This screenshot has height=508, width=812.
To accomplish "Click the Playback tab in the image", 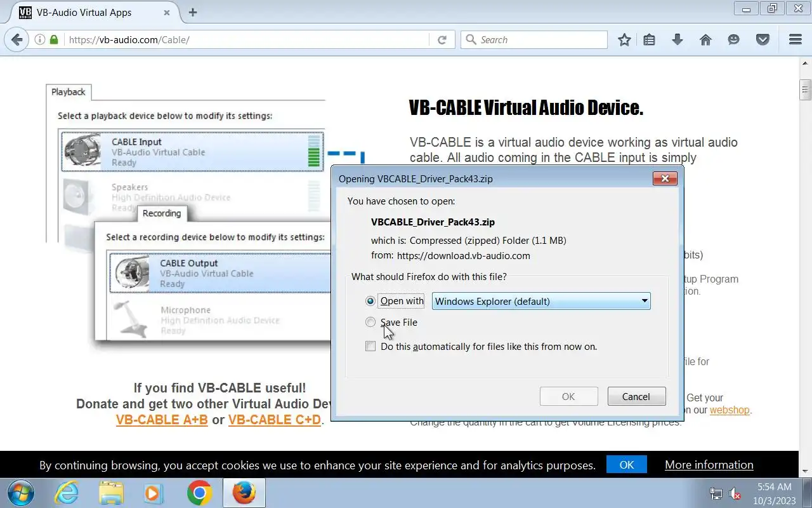I will [69, 92].
